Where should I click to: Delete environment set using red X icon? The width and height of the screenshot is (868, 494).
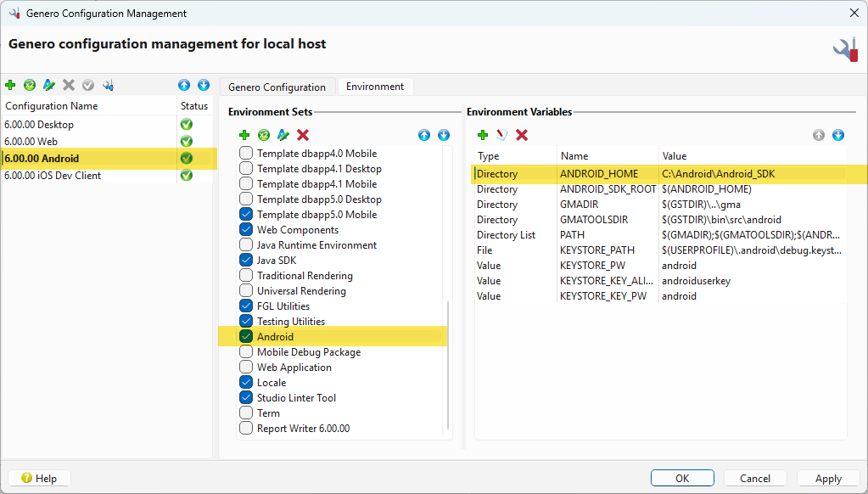pos(303,135)
